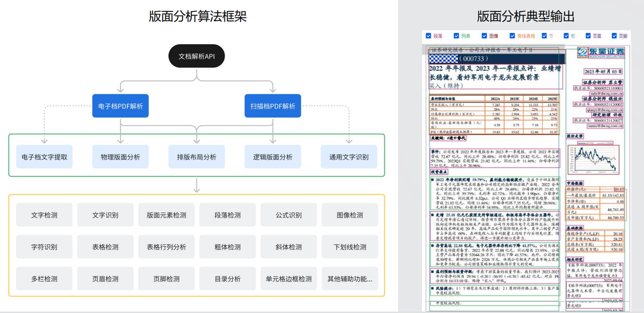The height and width of the screenshot is (313, 644).
Task: Disable the 节 checkbox
Action: click(x=544, y=36)
